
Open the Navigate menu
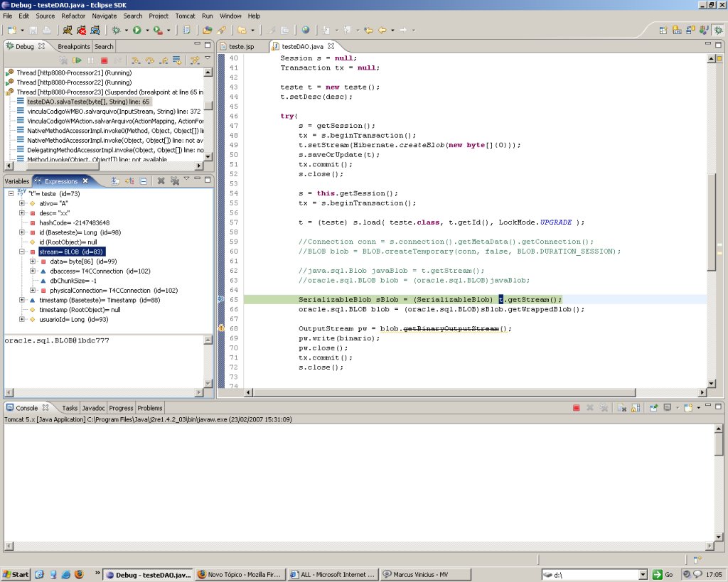click(104, 16)
